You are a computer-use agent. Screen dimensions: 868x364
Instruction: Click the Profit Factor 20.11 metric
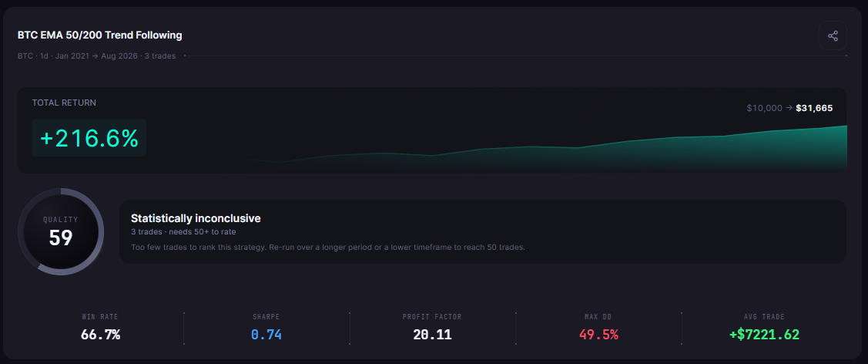[432, 328]
